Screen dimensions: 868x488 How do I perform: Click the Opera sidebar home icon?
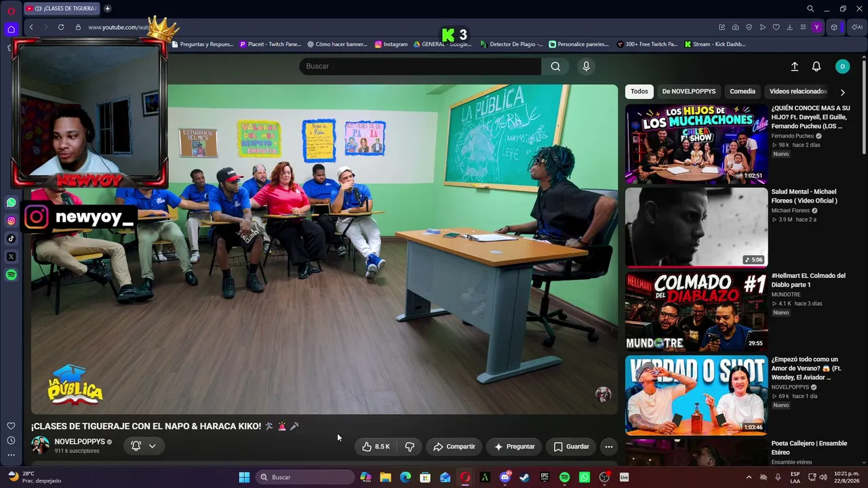[11, 29]
